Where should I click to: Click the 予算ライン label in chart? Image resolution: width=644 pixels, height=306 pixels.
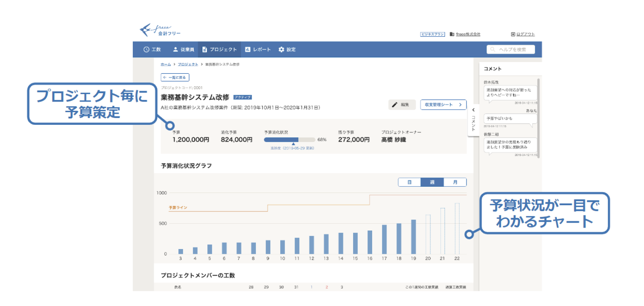coord(178,208)
